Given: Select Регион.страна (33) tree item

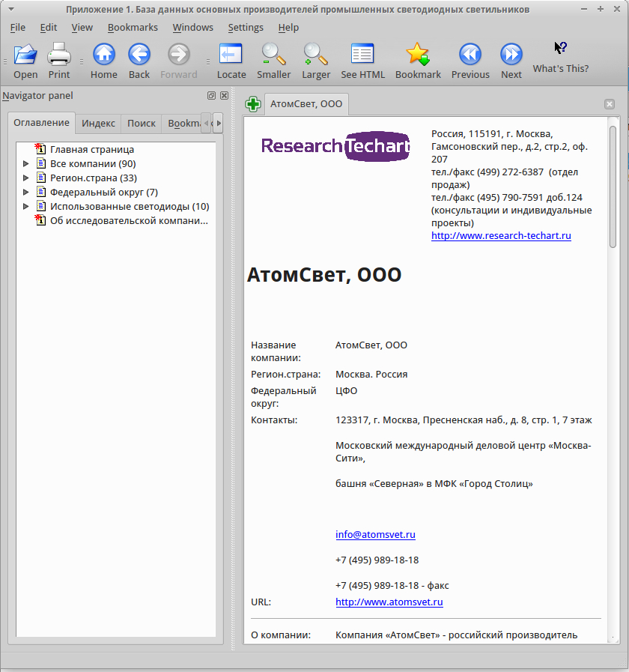Looking at the screenshot, I should 94,178.
